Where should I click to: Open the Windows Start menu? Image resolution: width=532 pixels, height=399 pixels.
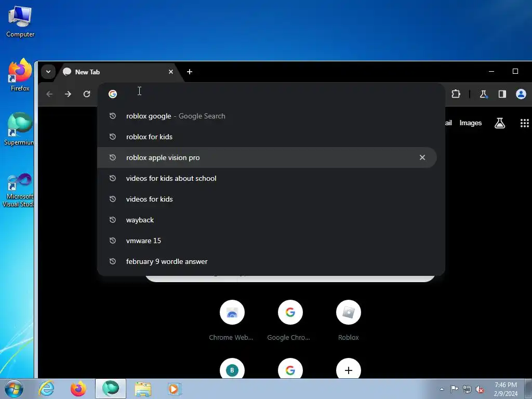click(14, 389)
